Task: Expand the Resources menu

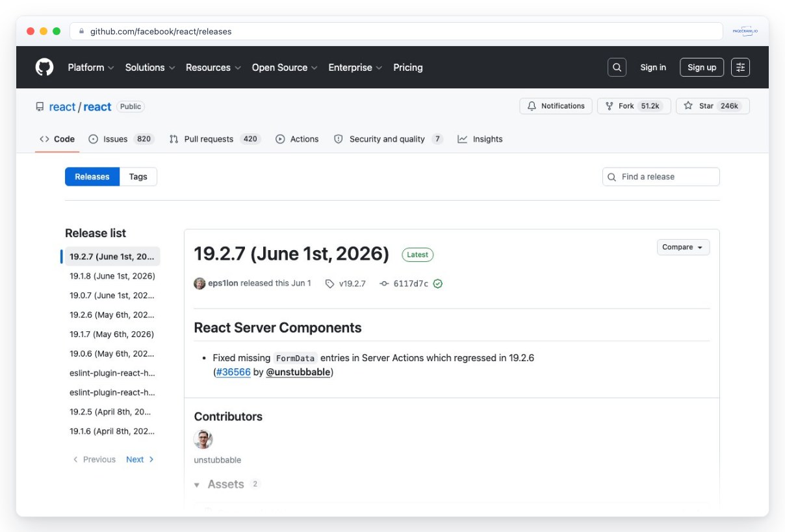Action: click(213, 68)
